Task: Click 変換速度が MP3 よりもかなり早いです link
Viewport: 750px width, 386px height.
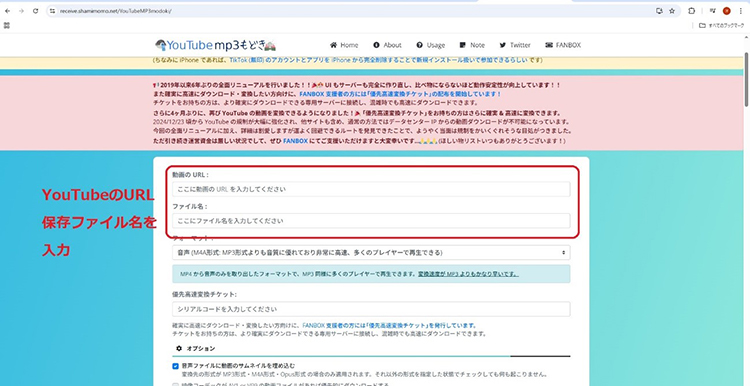Action: click(x=468, y=274)
